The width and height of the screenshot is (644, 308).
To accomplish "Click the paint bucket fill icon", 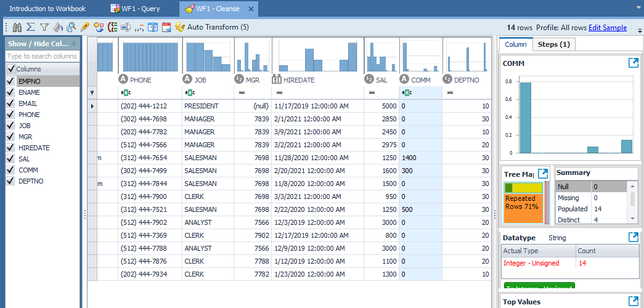I will coord(58,28).
